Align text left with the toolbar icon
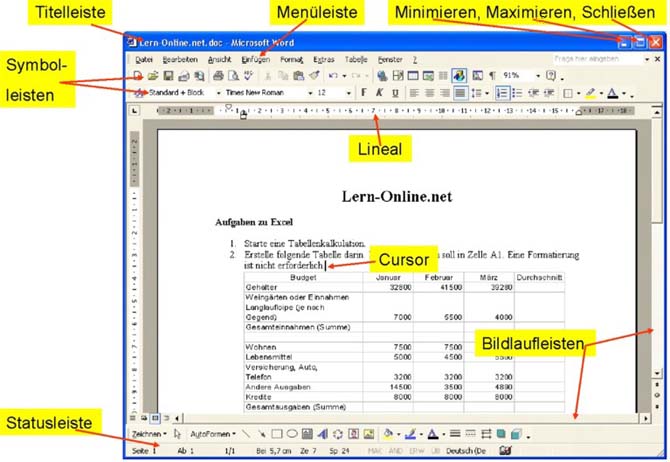This screenshot has height=462, width=670. point(414,93)
